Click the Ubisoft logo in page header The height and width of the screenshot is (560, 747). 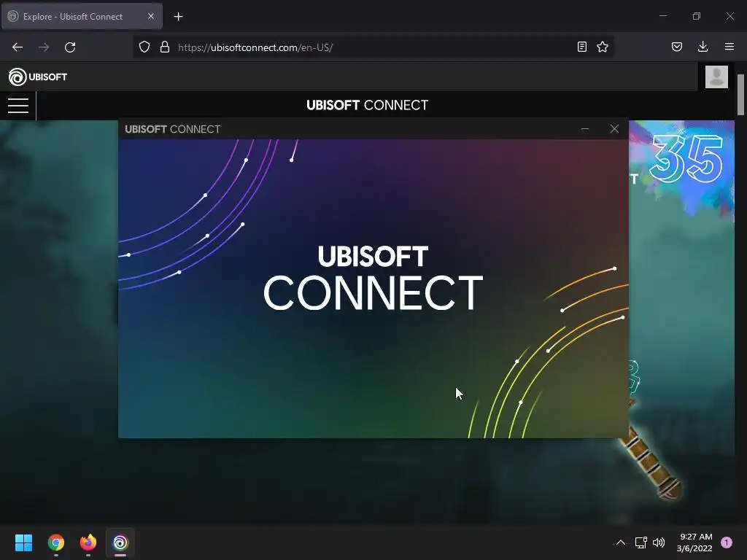click(38, 77)
